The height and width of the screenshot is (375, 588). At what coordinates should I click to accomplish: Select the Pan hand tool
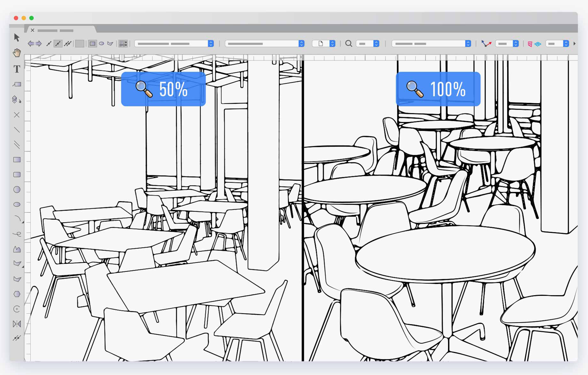(17, 53)
